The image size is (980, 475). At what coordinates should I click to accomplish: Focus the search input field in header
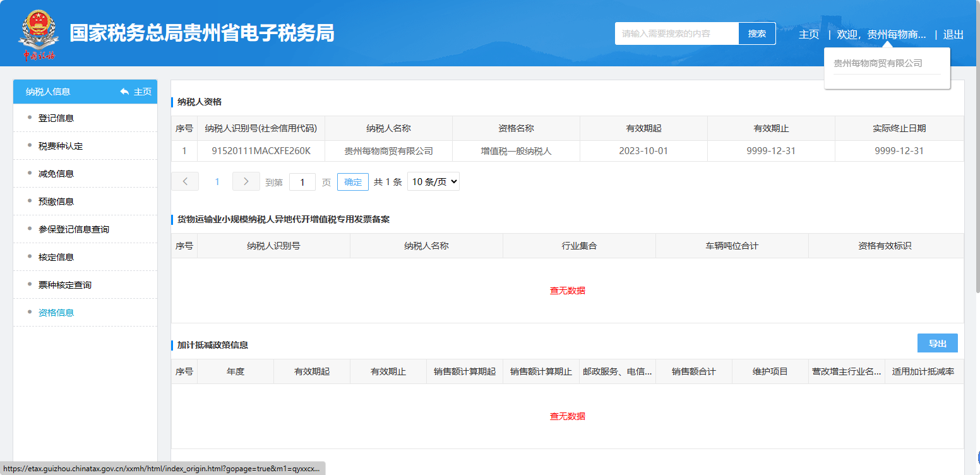coord(676,33)
